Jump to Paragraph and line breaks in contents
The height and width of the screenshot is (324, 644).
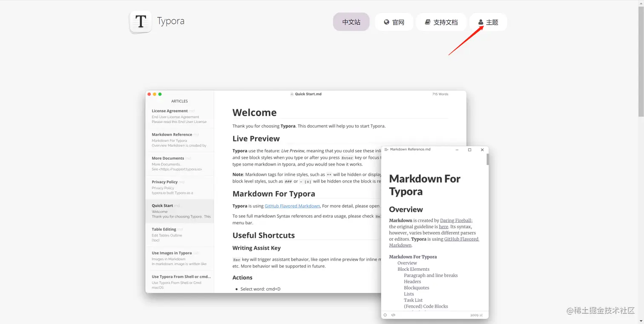click(431, 275)
